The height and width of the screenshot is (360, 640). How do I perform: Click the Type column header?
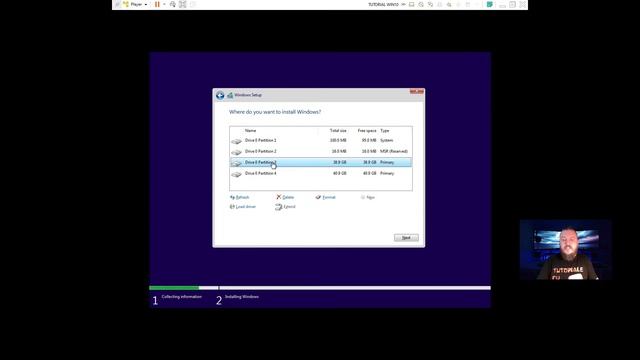[x=385, y=131]
